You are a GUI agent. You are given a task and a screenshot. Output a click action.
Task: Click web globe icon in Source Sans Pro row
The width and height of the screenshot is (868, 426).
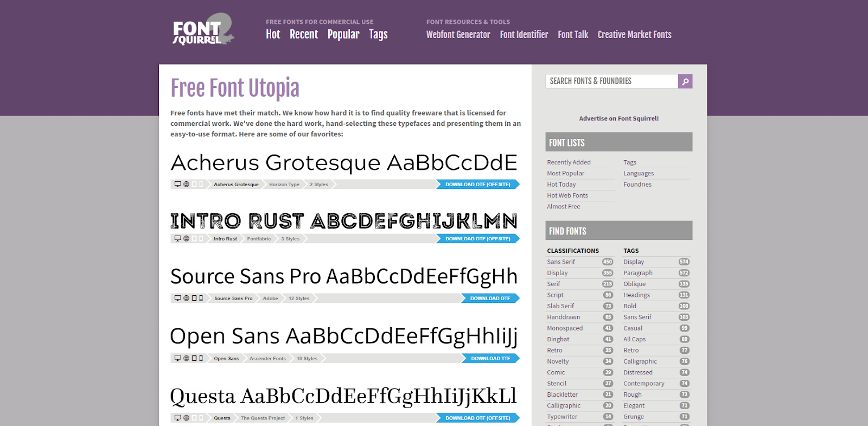(186, 298)
